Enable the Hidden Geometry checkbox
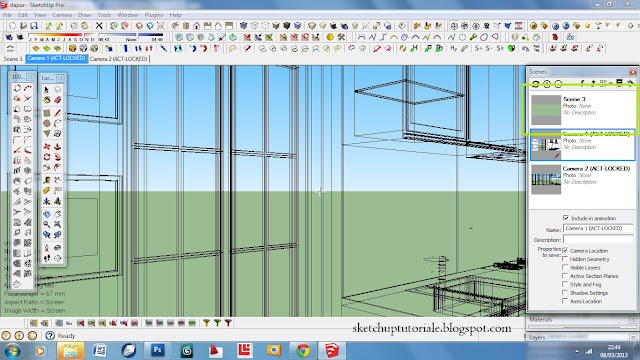The width and height of the screenshot is (640, 360). (565, 259)
